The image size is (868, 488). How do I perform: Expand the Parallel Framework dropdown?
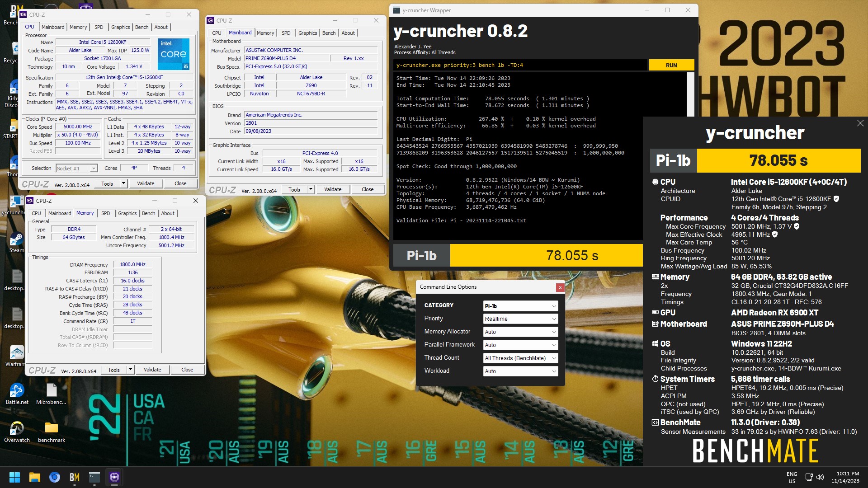point(520,345)
